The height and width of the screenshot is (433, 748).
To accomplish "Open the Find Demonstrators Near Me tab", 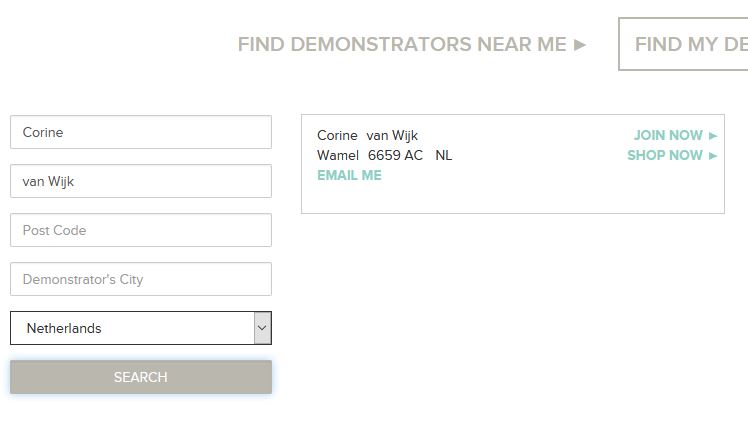I will pos(402,44).
